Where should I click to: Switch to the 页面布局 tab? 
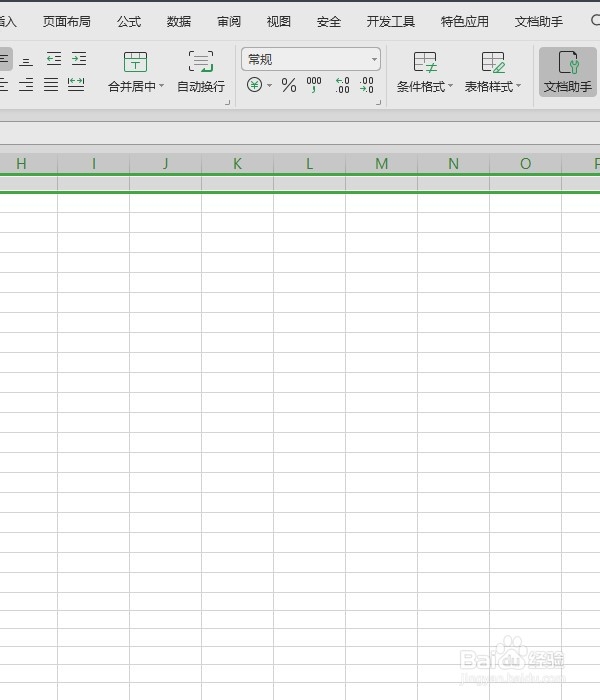[67, 21]
